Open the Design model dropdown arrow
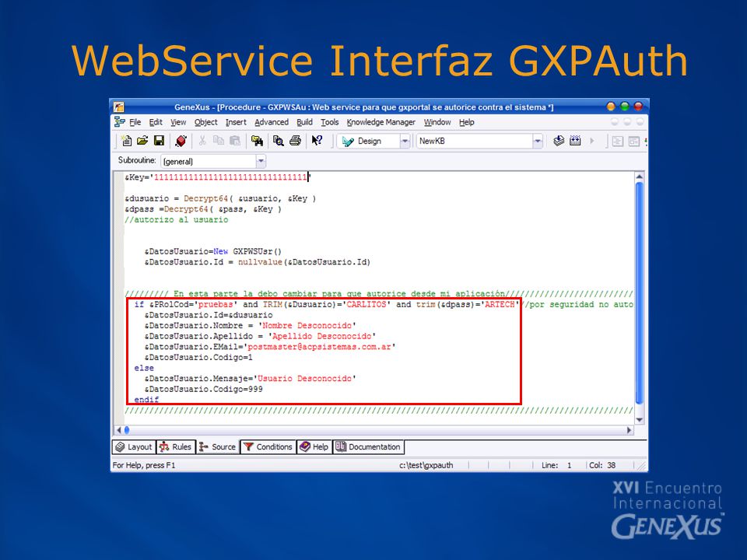 click(405, 141)
